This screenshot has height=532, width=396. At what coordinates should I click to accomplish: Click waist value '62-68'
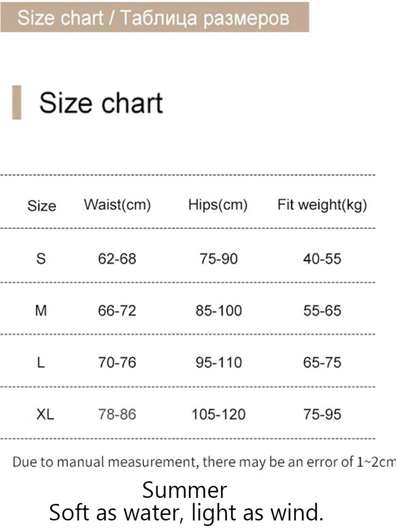(117, 259)
